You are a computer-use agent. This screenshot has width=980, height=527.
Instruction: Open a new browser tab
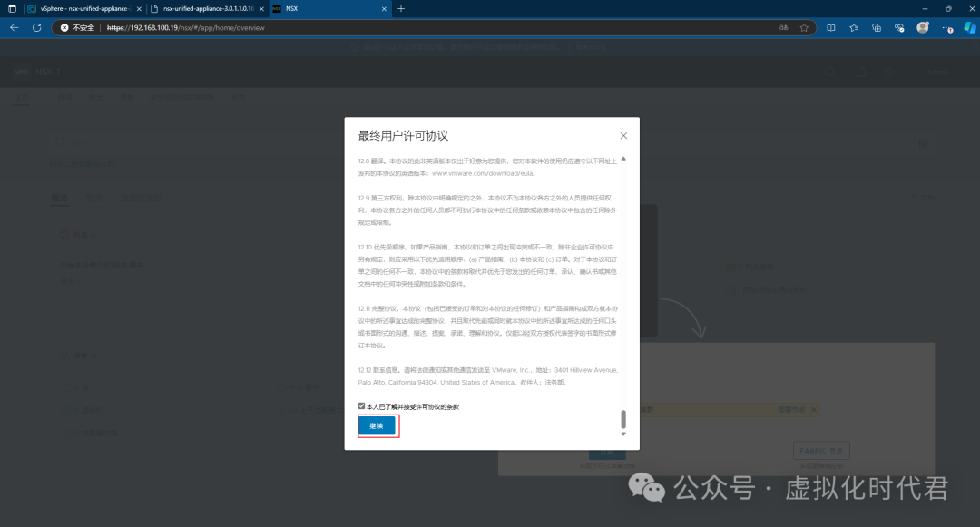pos(401,9)
